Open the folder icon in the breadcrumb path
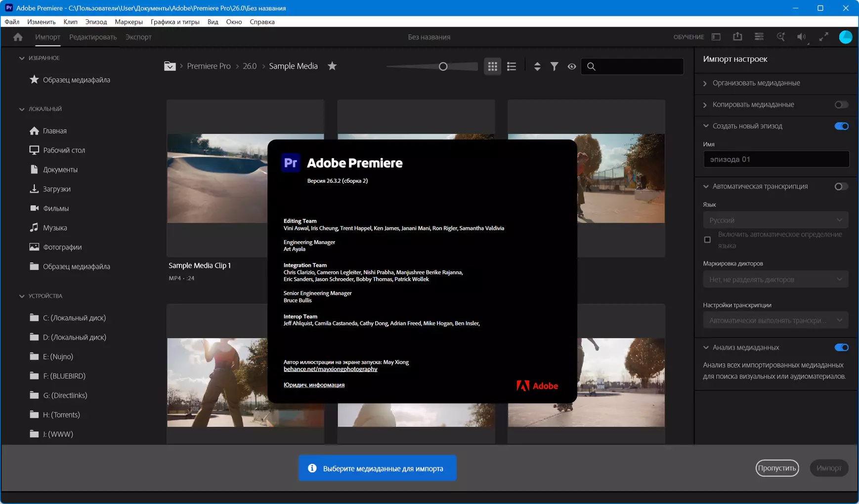 pyautogui.click(x=170, y=66)
